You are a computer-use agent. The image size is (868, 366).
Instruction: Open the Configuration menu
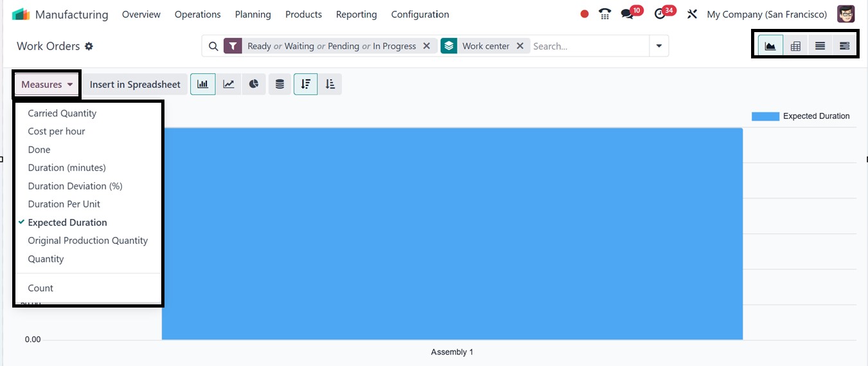point(420,14)
